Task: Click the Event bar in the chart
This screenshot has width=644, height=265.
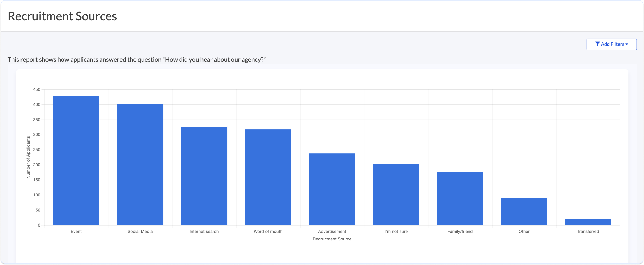Action: [76, 161]
